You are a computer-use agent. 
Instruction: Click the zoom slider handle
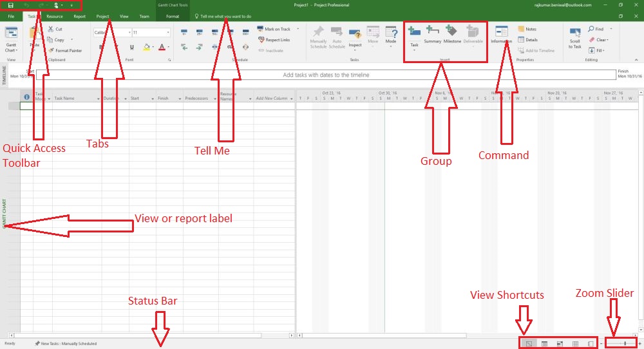click(625, 344)
